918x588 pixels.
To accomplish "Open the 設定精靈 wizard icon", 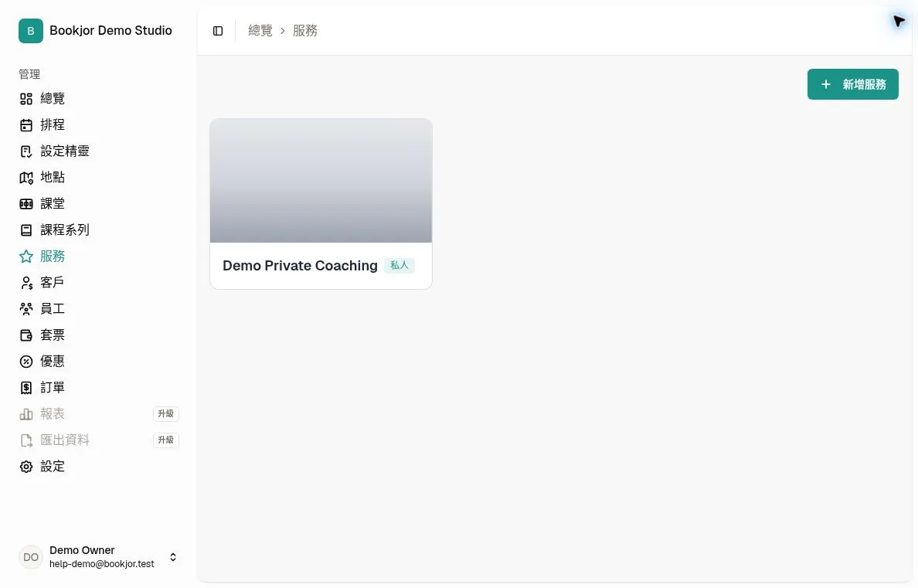I will click(26, 151).
